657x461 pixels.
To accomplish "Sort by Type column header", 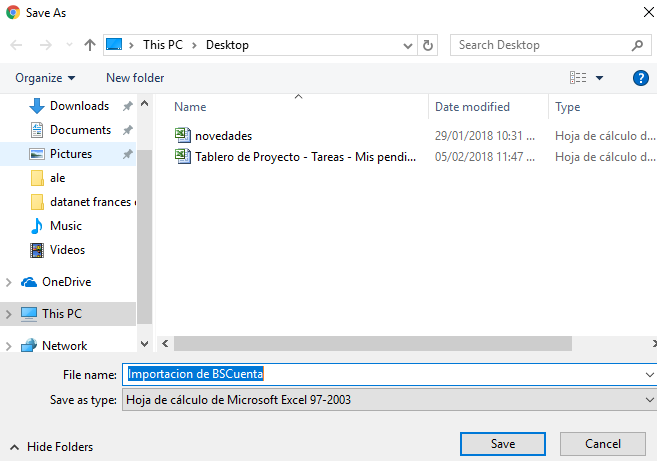I will click(567, 107).
